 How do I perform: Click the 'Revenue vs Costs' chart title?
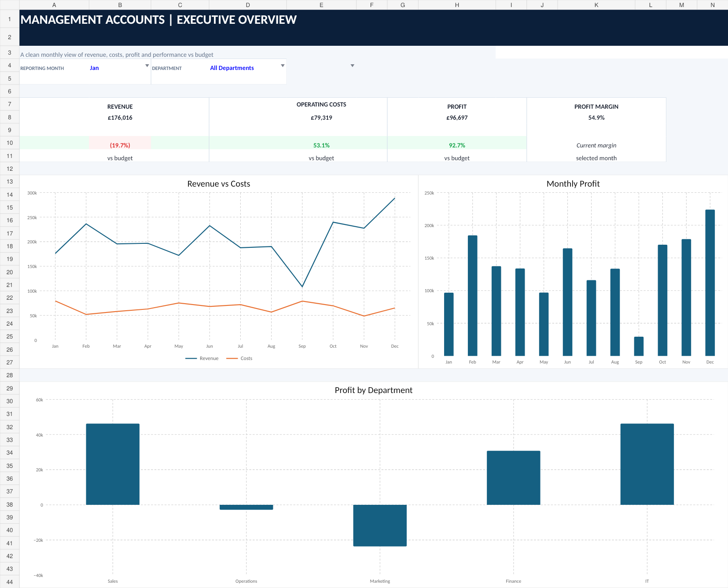219,184
